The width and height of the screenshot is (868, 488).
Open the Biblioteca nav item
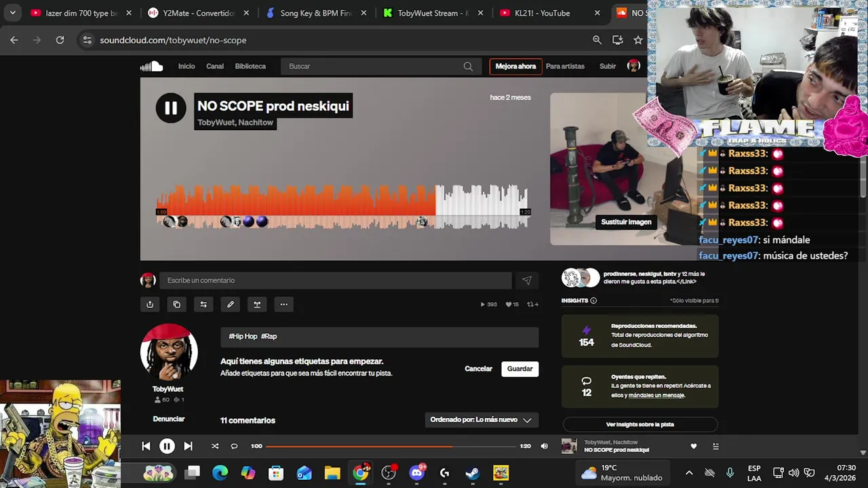point(250,66)
